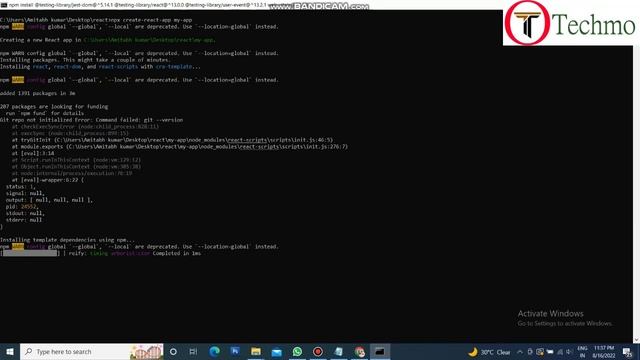Click the 'npx create-react-app my-app' command line

(96, 20)
